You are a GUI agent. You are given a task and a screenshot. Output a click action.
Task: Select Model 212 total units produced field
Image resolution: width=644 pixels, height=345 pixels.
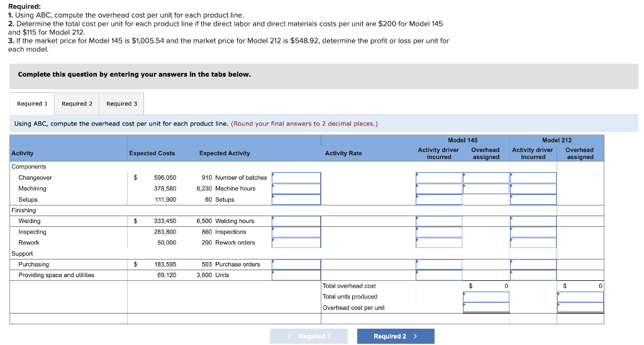coord(580,297)
